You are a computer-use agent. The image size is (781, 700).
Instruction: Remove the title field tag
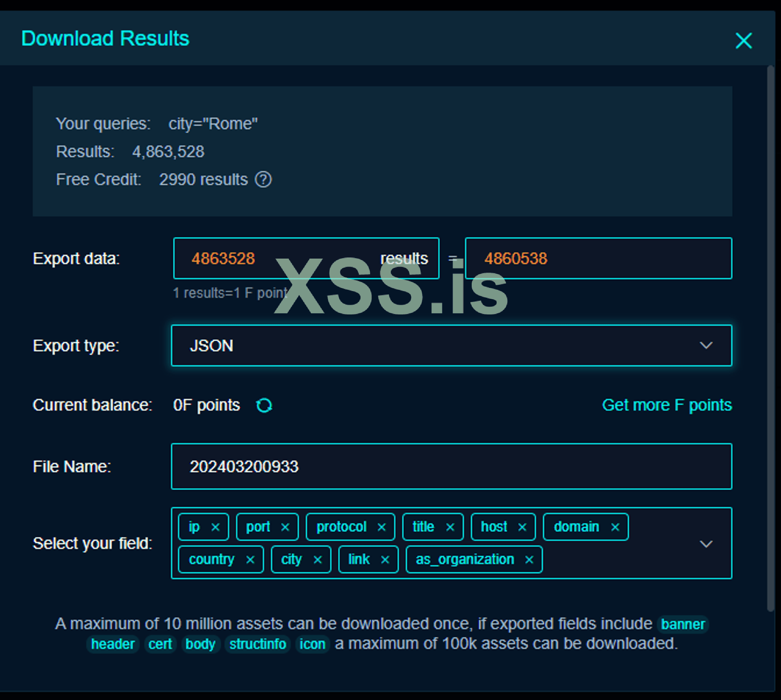pyautogui.click(x=450, y=527)
